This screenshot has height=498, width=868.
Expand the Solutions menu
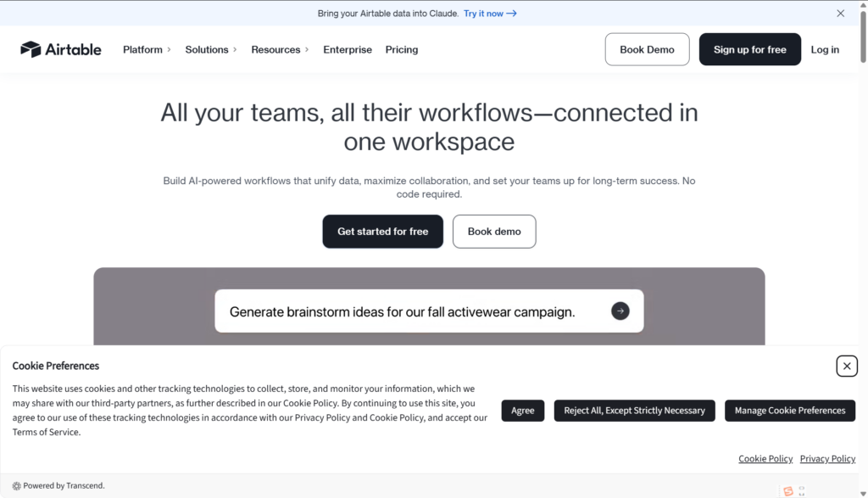(211, 49)
